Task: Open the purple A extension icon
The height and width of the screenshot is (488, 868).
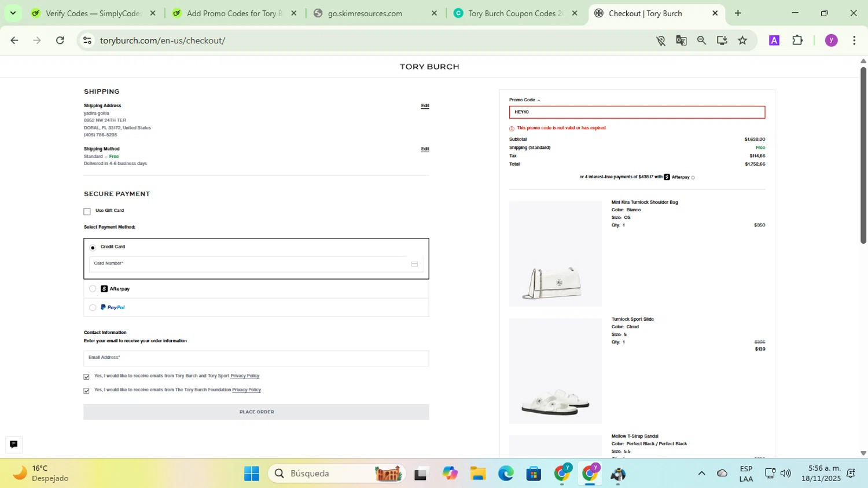Action: (774, 40)
